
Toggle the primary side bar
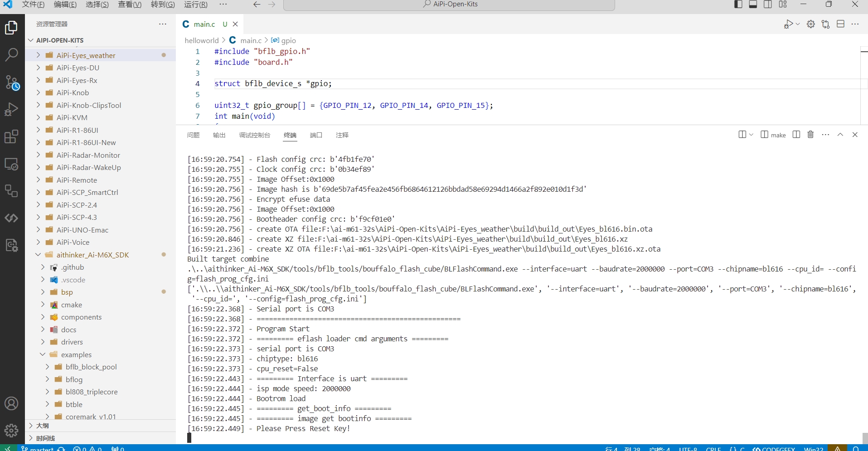tap(738, 5)
